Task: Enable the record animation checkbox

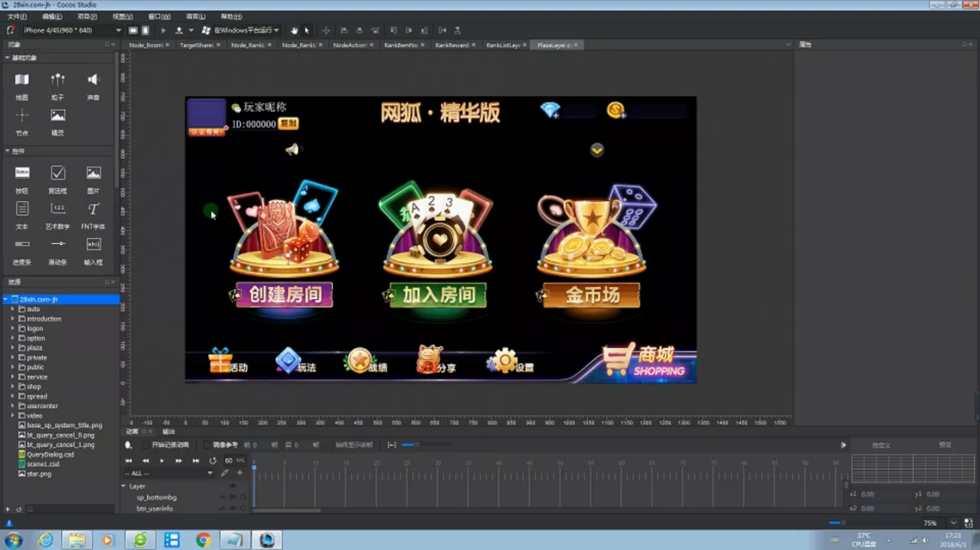Action: (145, 445)
